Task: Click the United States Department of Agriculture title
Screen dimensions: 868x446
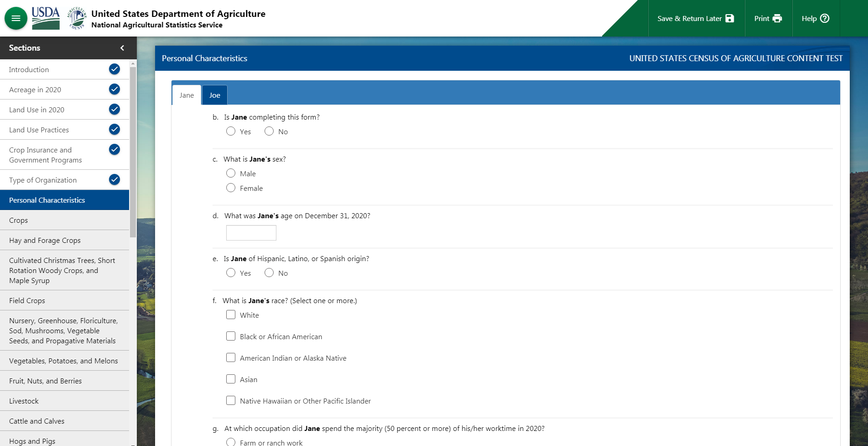Action: tap(178, 14)
